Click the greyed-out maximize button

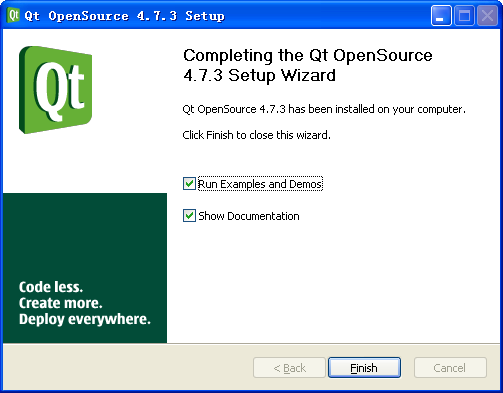[464, 16]
